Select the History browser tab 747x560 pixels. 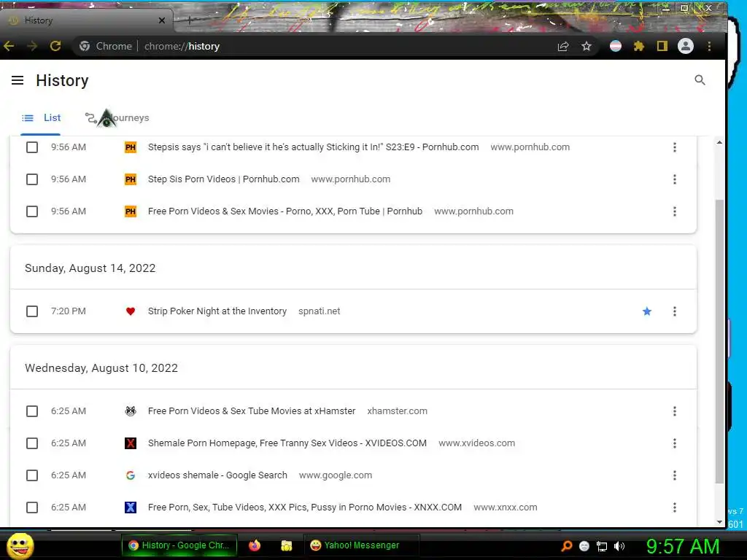tap(87, 20)
